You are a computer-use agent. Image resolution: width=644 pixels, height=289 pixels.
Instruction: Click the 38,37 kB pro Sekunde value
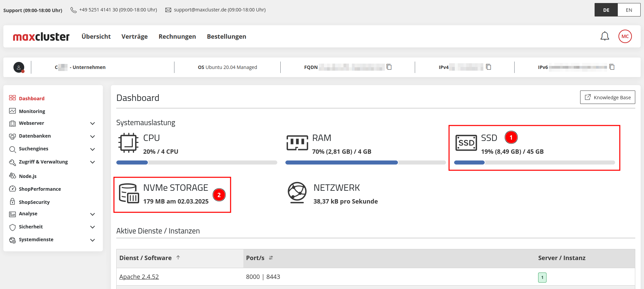[346, 202]
